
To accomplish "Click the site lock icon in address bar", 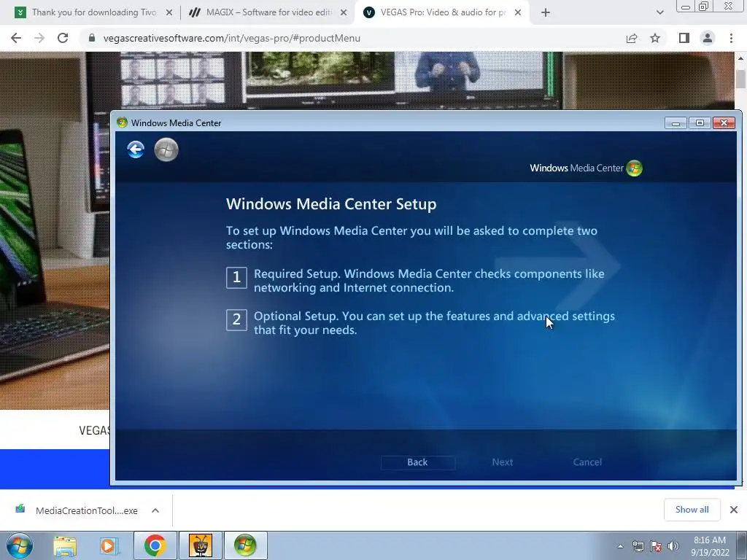I will point(92,38).
